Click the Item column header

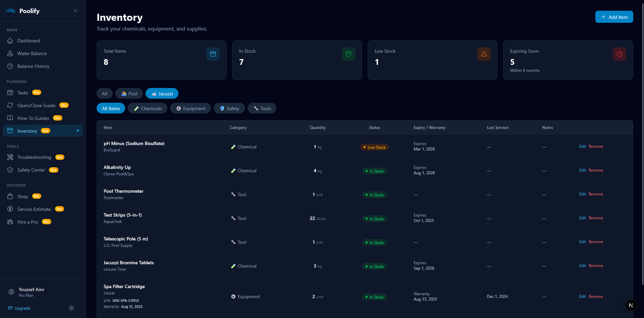pos(108,128)
